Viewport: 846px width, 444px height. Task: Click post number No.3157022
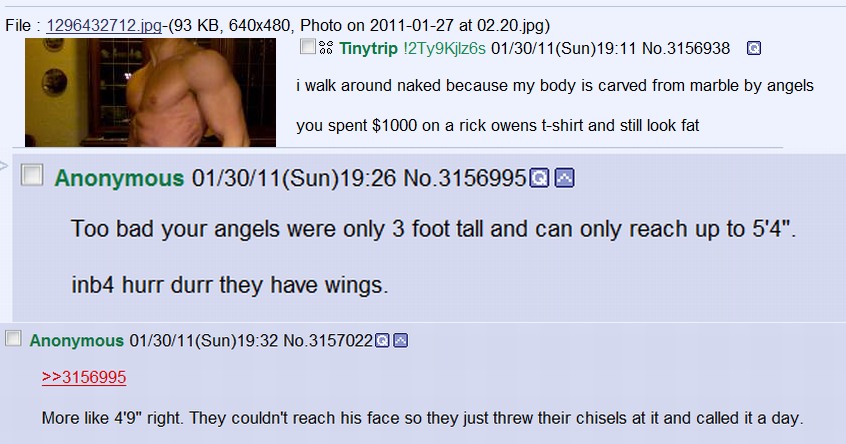coord(328,340)
